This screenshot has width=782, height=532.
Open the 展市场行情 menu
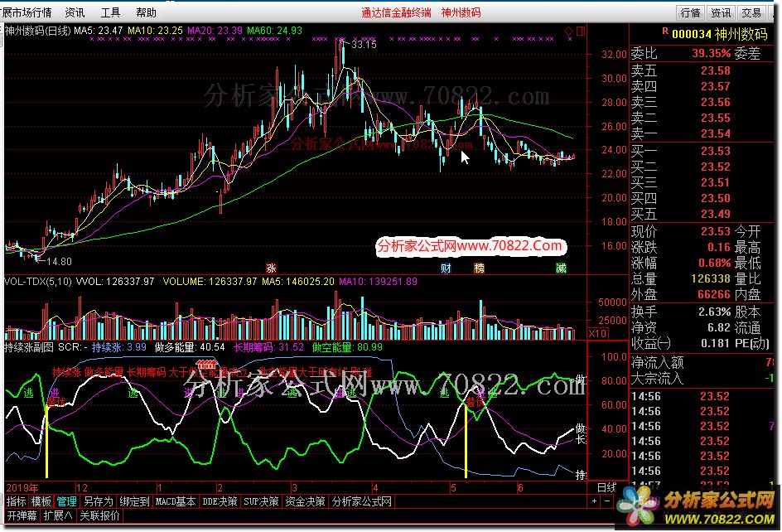point(27,12)
